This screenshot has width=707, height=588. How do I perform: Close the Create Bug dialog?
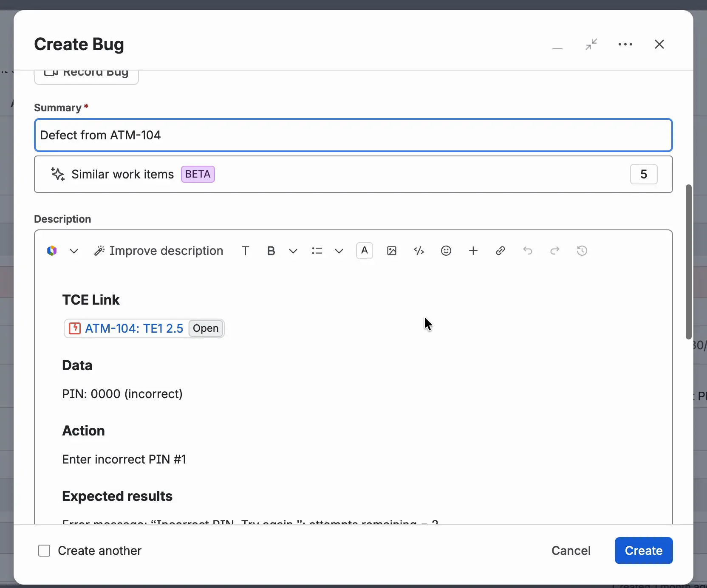point(659,44)
